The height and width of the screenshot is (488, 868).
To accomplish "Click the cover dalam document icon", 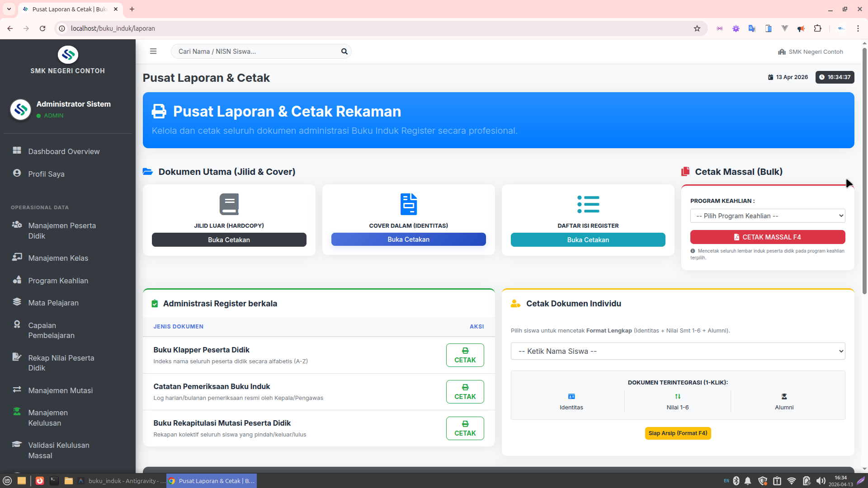I will pos(408,204).
